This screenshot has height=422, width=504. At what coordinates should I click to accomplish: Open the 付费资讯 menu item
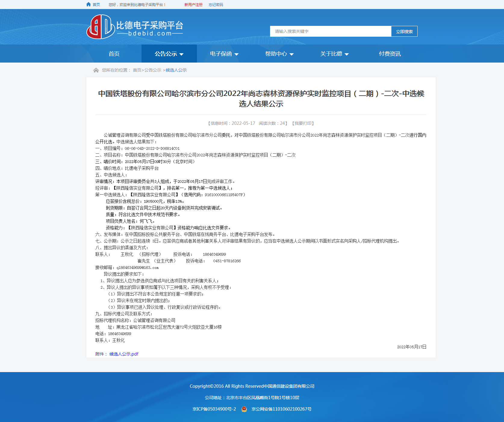coord(390,54)
